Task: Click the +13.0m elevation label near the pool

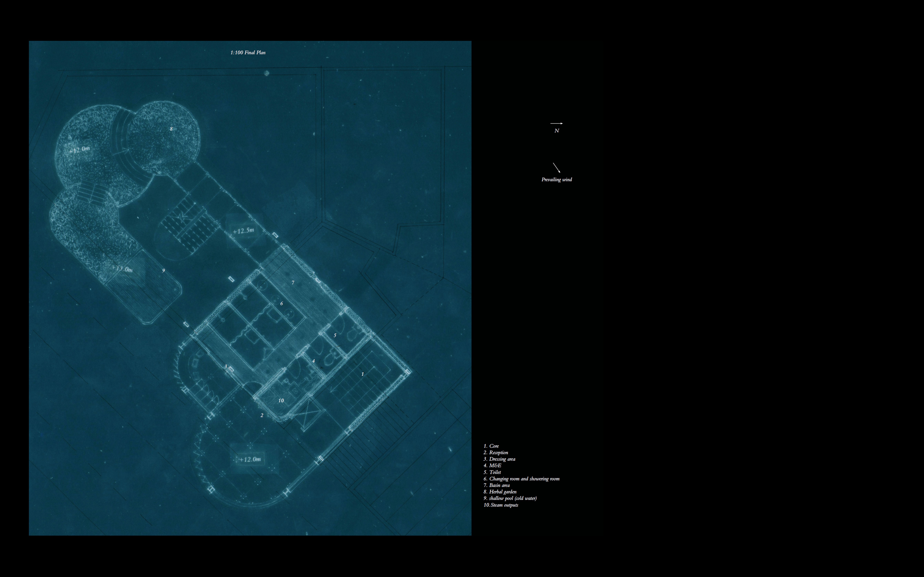Action: tap(122, 269)
